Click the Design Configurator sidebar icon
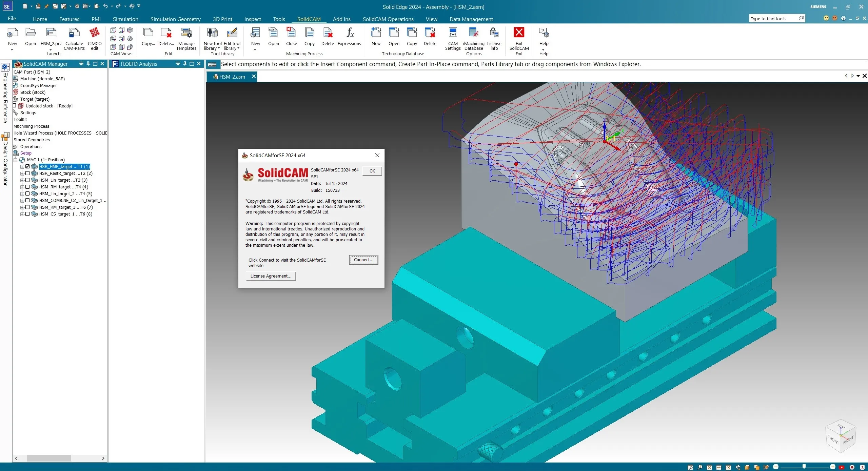This screenshot has width=868, height=471. pyautogui.click(x=5, y=137)
